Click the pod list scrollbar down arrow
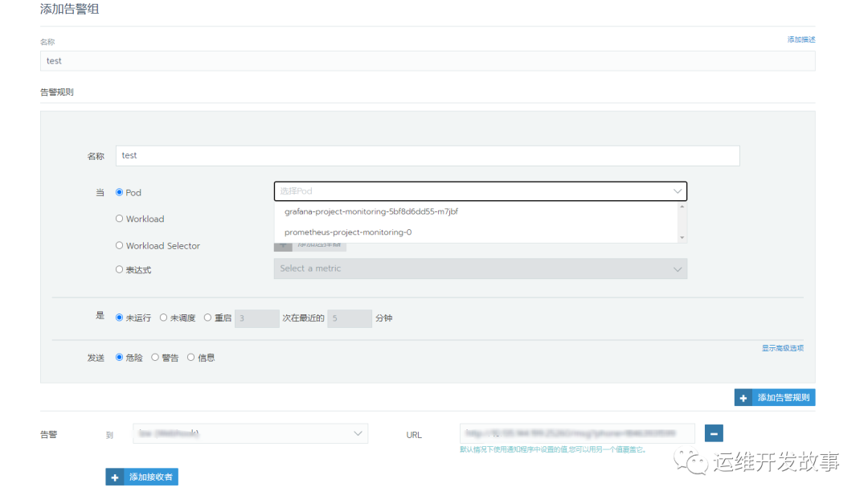Image resolution: width=868 pixels, height=500 pixels. (x=682, y=238)
